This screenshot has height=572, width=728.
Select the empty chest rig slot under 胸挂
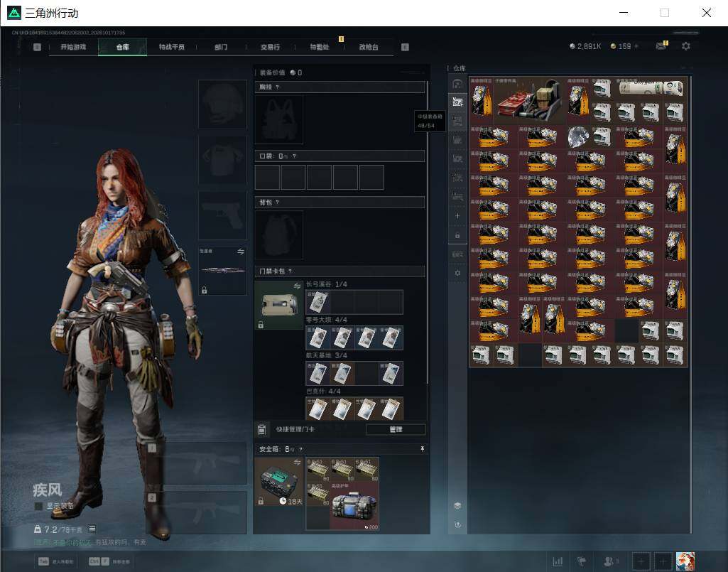[x=279, y=120]
